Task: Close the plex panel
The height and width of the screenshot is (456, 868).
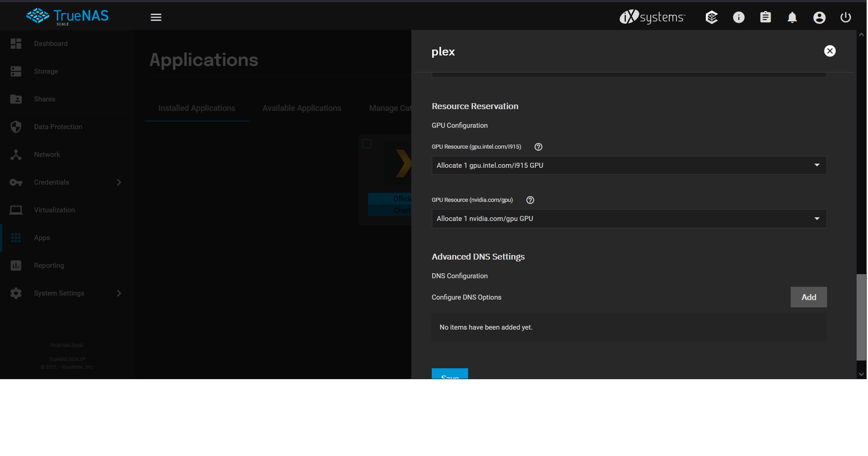Action: pyautogui.click(x=830, y=51)
